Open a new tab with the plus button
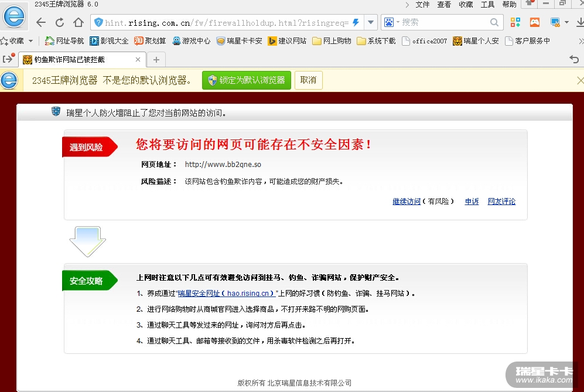Image resolution: width=584 pixels, height=392 pixels. tap(156, 60)
